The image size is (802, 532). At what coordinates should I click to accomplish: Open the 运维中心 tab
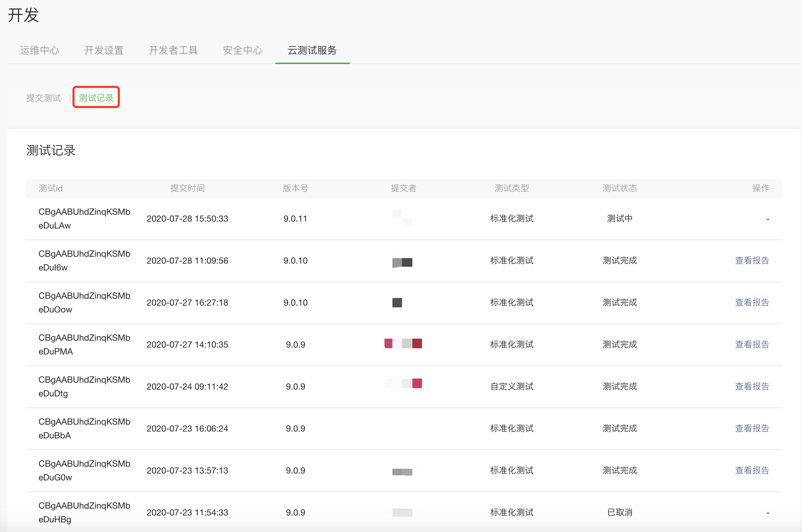coord(40,50)
